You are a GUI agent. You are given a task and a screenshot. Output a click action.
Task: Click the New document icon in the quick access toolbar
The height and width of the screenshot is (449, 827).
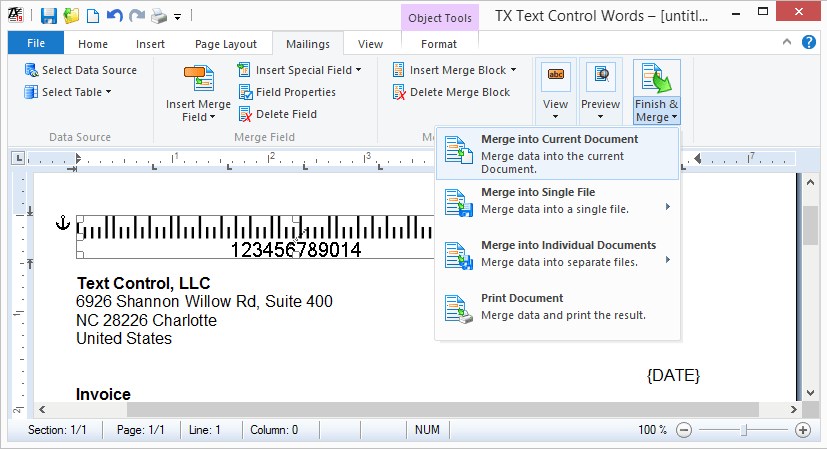point(93,16)
